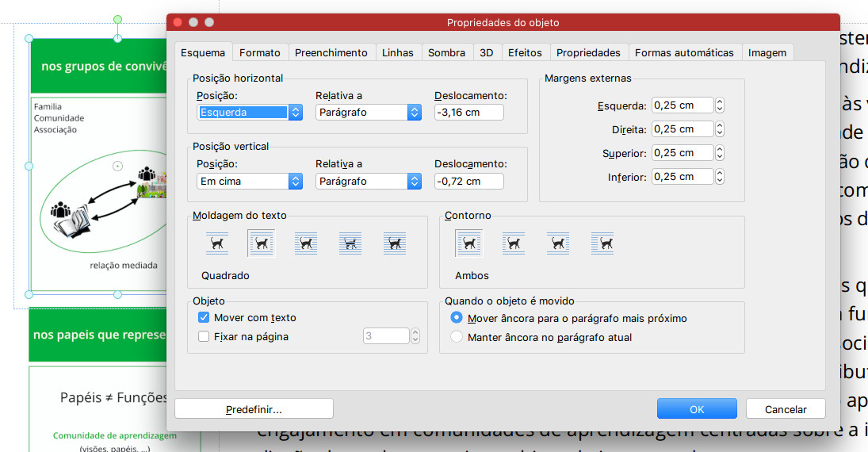Uncheck the Mover com texto checkbox
This screenshot has width=868, height=452.
point(204,317)
